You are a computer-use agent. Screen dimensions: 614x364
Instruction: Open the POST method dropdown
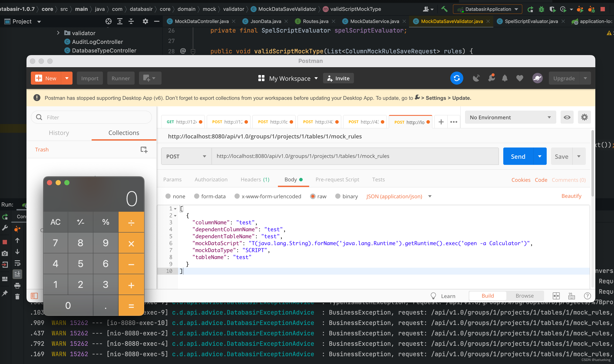tap(186, 156)
